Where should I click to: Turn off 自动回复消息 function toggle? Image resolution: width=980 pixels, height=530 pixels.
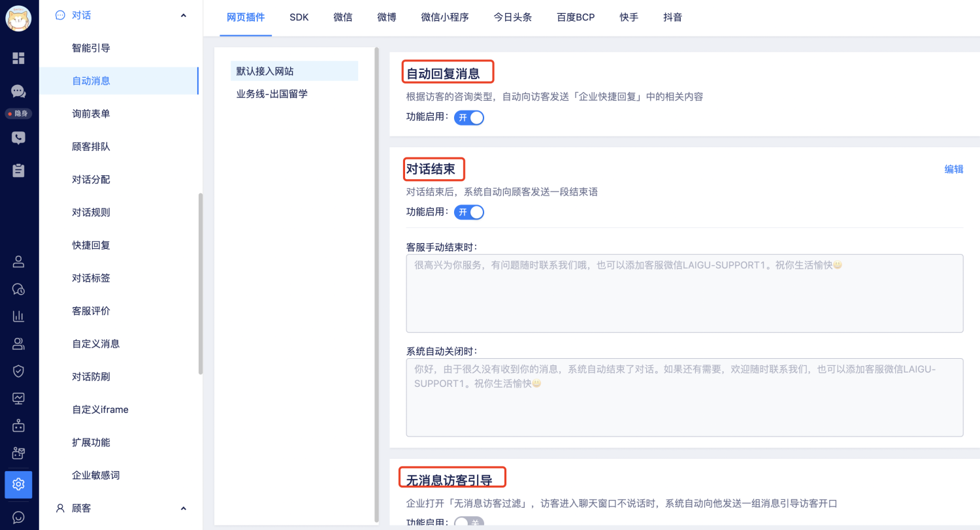click(469, 118)
